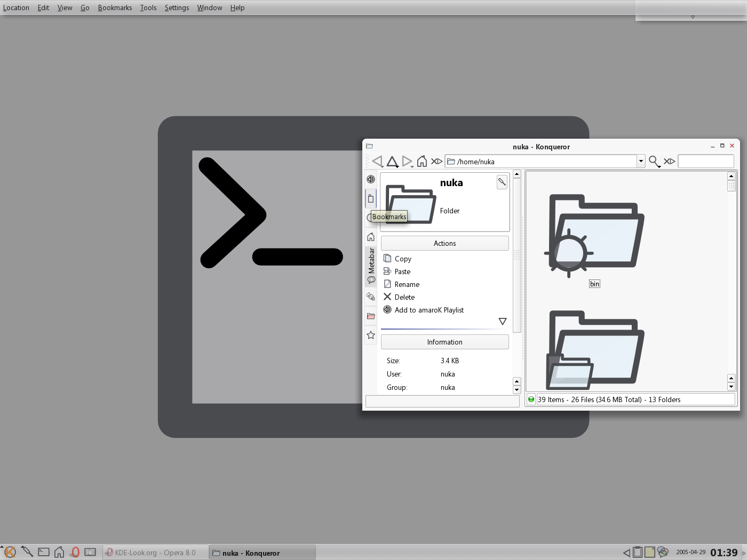
Task: Open the Go menu
Action: tap(85, 7)
